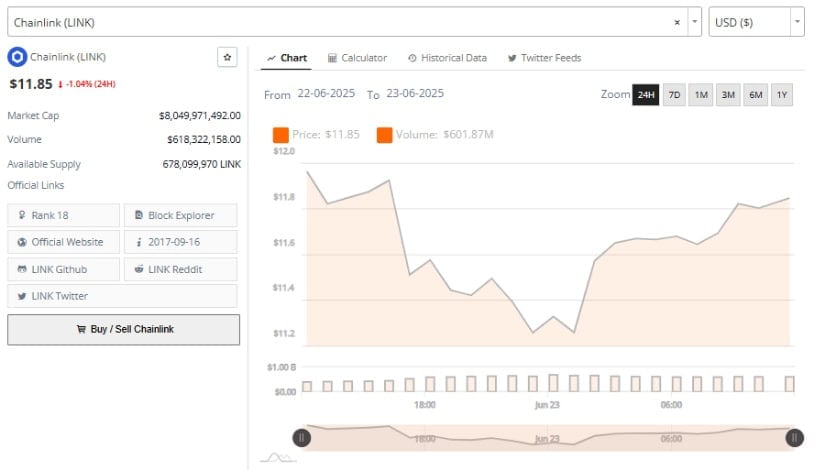Click the From date field
825x470 pixels.
[x=326, y=93]
